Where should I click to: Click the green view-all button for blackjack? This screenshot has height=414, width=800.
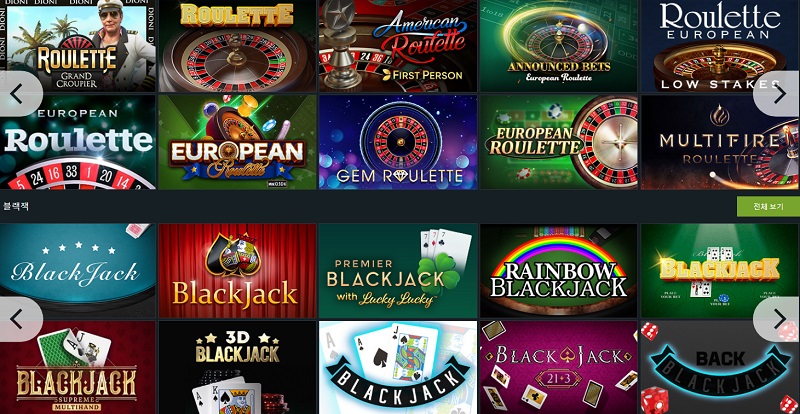(x=768, y=207)
